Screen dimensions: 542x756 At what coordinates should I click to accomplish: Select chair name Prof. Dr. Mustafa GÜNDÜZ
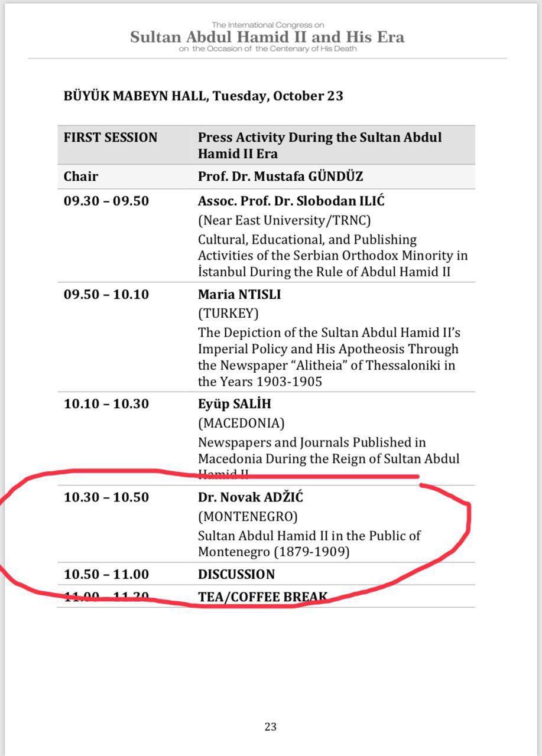[x=280, y=176]
